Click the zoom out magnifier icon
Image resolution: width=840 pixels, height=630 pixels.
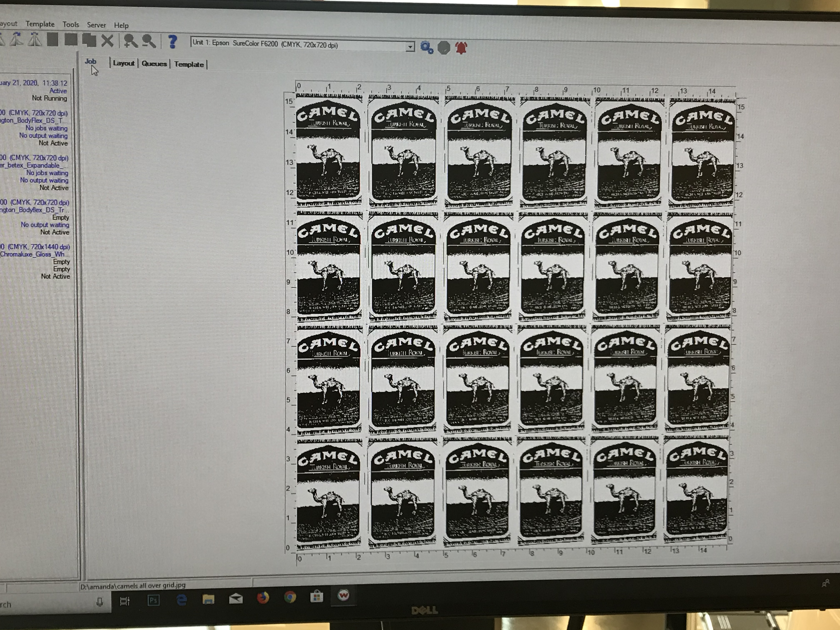[149, 41]
